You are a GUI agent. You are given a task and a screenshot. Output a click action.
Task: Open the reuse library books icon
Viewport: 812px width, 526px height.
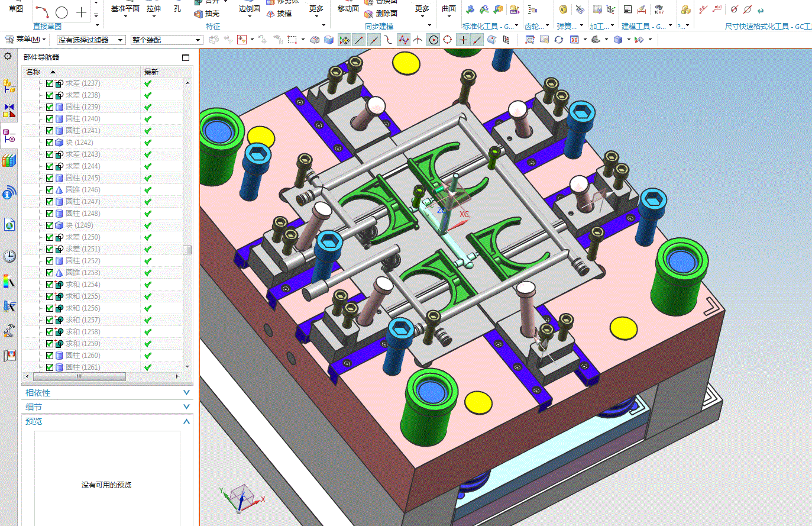pyautogui.click(x=9, y=160)
